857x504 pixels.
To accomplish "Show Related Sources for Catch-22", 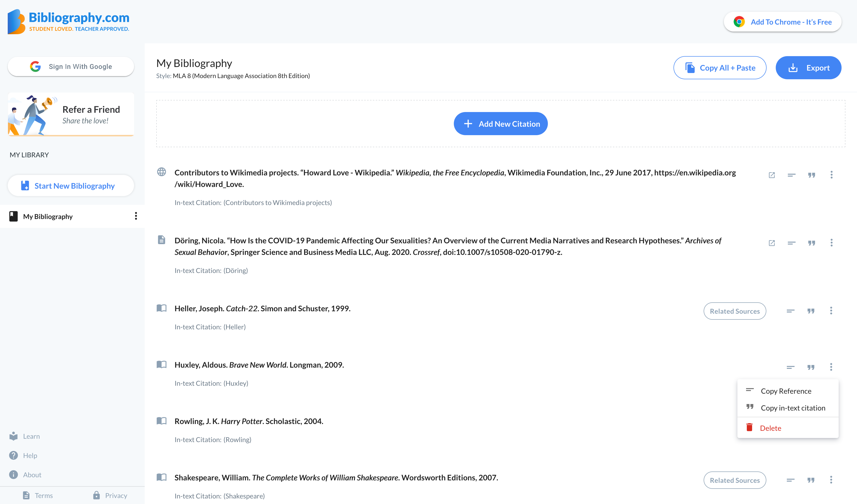I will [735, 311].
